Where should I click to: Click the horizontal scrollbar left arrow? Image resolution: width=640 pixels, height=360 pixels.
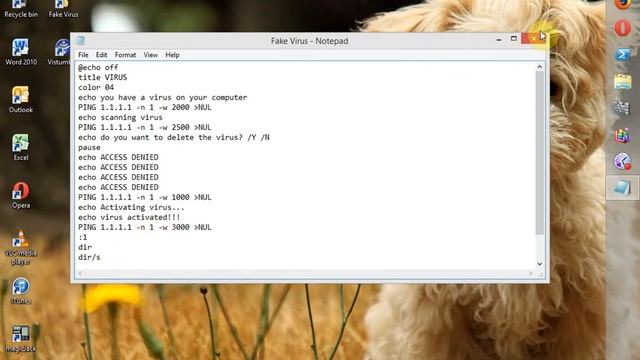(80, 273)
